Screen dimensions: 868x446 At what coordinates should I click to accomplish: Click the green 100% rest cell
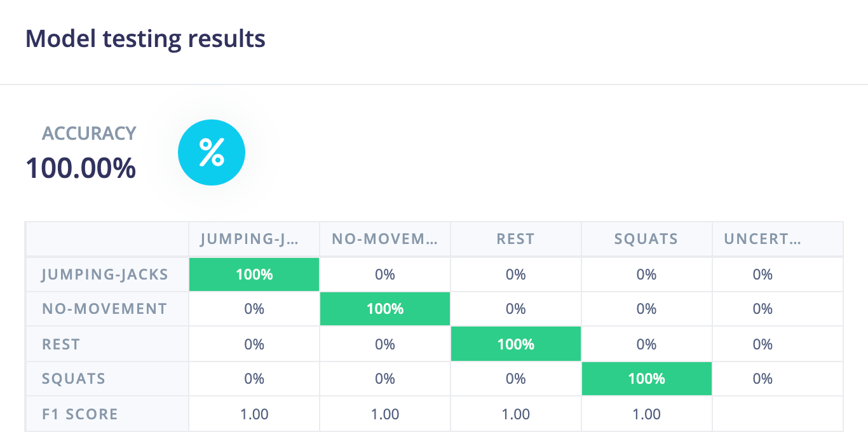[516, 344]
